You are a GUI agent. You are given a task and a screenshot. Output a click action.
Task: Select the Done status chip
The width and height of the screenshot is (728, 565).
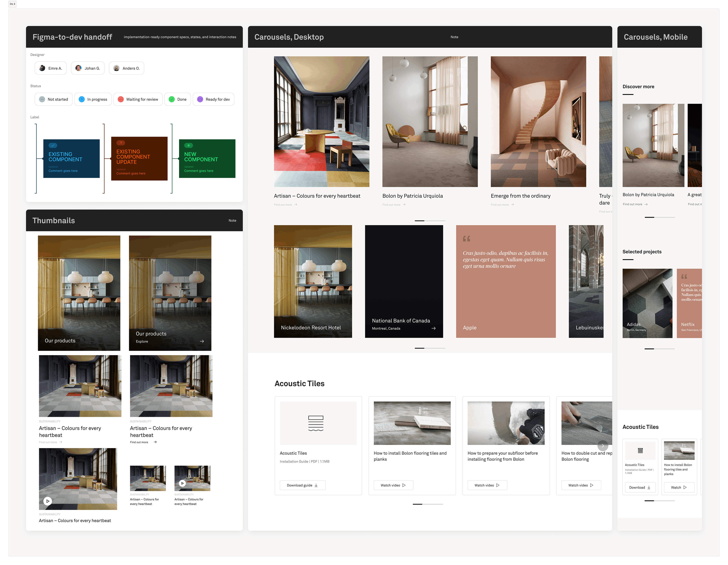pos(178,99)
